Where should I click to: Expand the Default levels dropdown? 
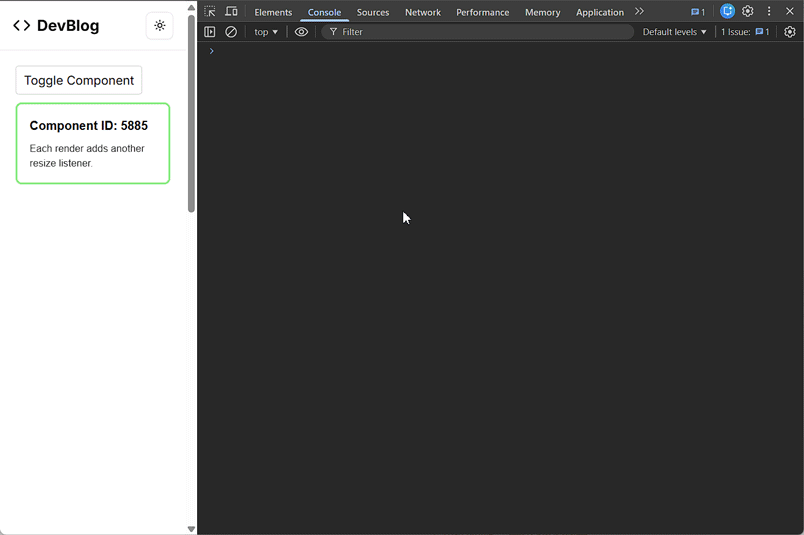pos(674,32)
